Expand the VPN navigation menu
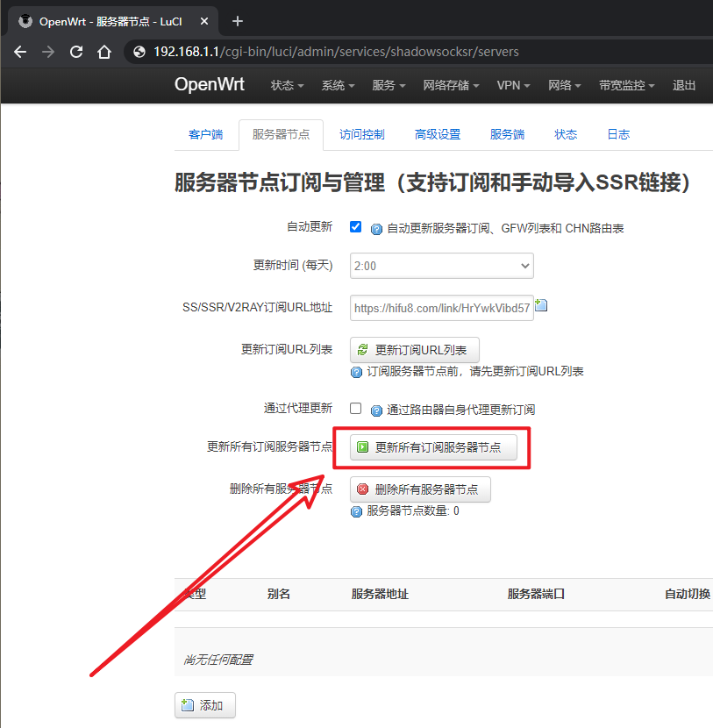 pos(513,85)
